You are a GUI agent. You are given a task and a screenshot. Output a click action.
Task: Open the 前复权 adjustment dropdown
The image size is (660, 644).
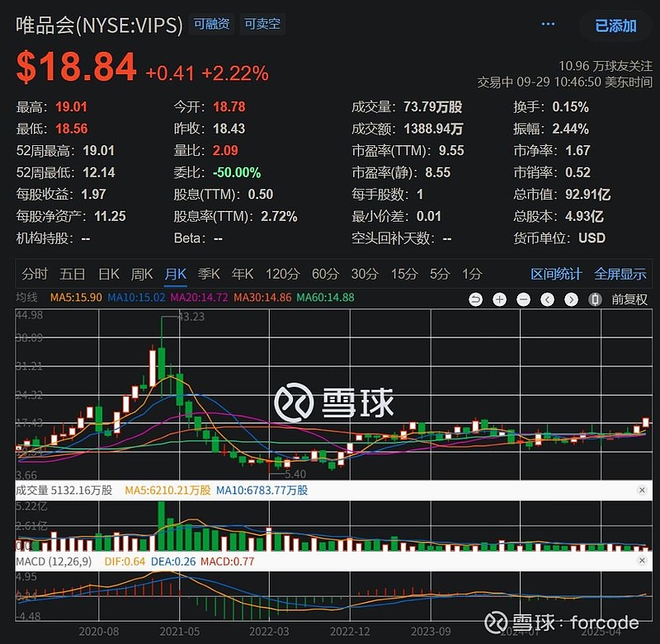click(629, 299)
